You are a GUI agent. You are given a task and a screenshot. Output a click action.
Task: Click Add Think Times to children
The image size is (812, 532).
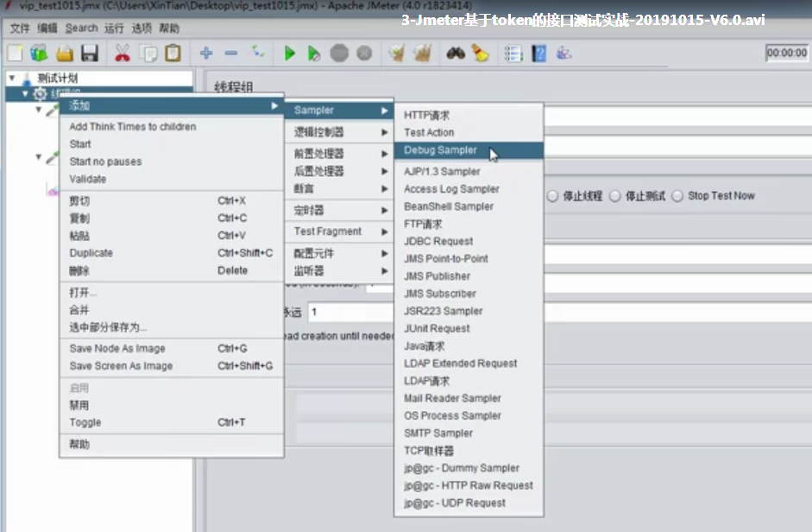pyautogui.click(x=172, y=126)
